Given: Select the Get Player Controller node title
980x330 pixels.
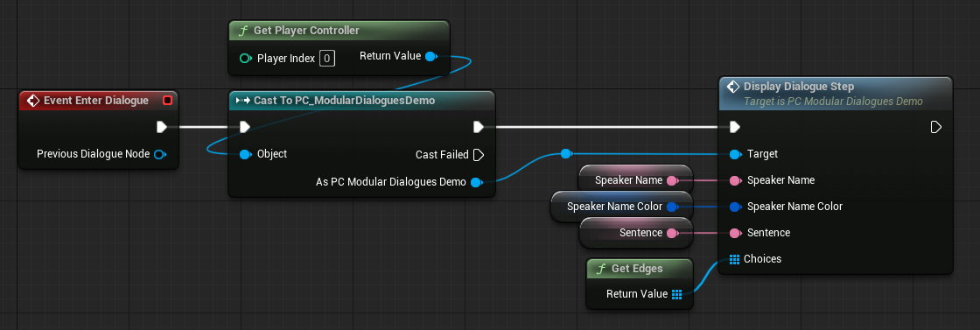Looking at the screenshot, I should [306, 31].
